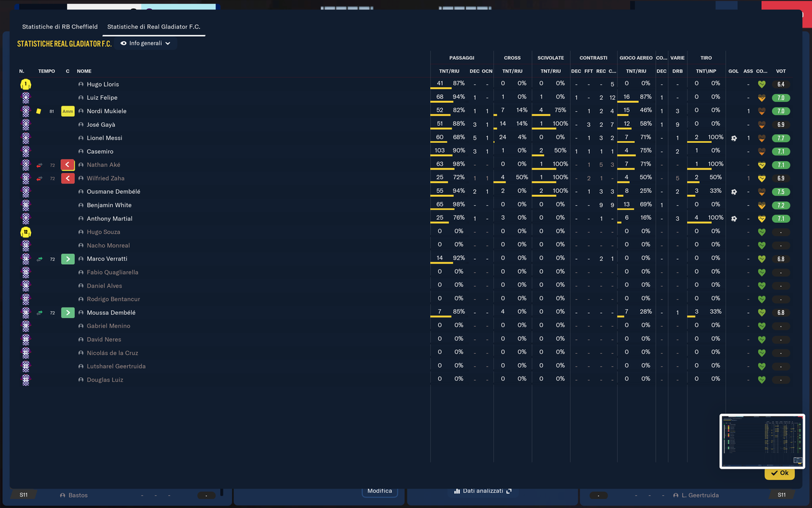
Task: Sort by the TEMPO column header
Action: pos(46,71)
